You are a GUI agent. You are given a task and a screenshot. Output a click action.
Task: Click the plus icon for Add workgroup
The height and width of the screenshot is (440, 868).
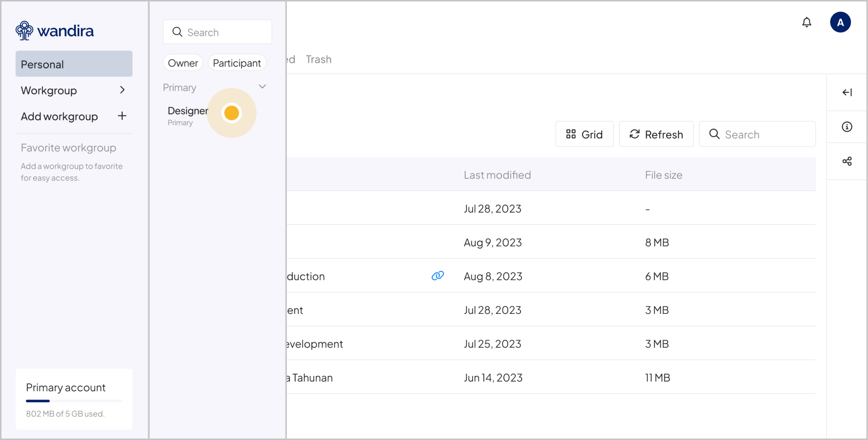click(x=122, y=116)
